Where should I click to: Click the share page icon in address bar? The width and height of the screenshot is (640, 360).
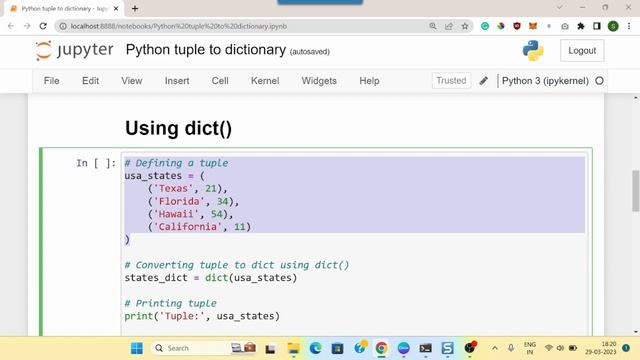[x=449, y=26]
